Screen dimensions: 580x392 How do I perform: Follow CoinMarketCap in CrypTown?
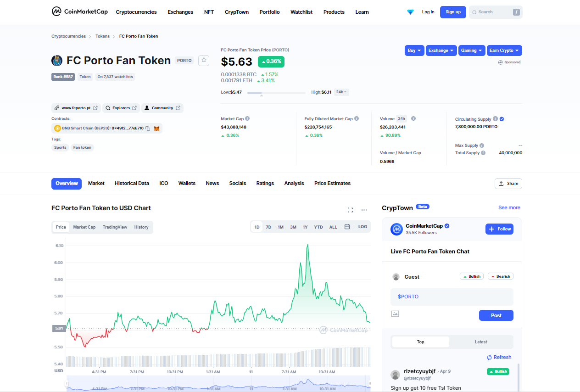coord(499,229)
